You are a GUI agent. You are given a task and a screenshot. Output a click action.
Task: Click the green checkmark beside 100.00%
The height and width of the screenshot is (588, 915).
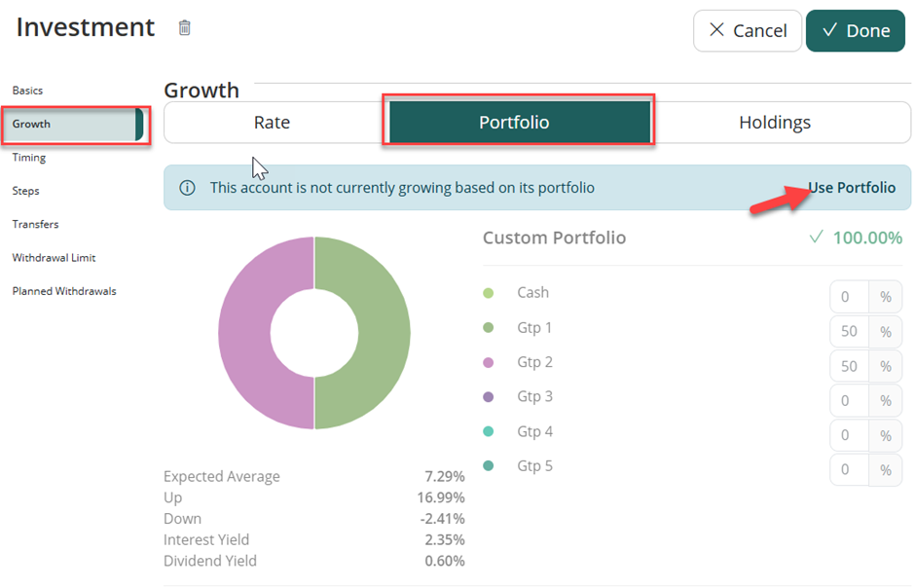coord(816,238)
